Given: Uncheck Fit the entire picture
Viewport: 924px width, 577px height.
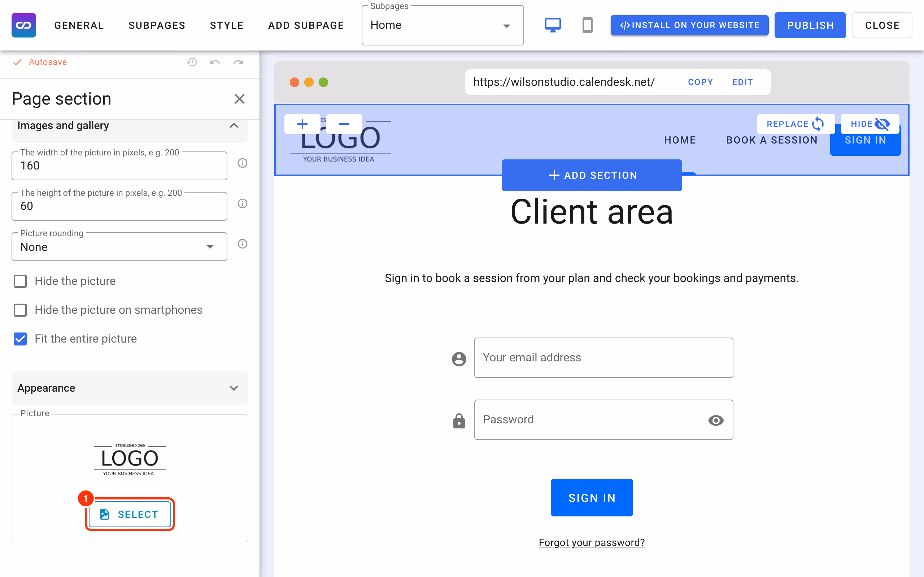Looking at the screenshot, I should coord(20,339).
